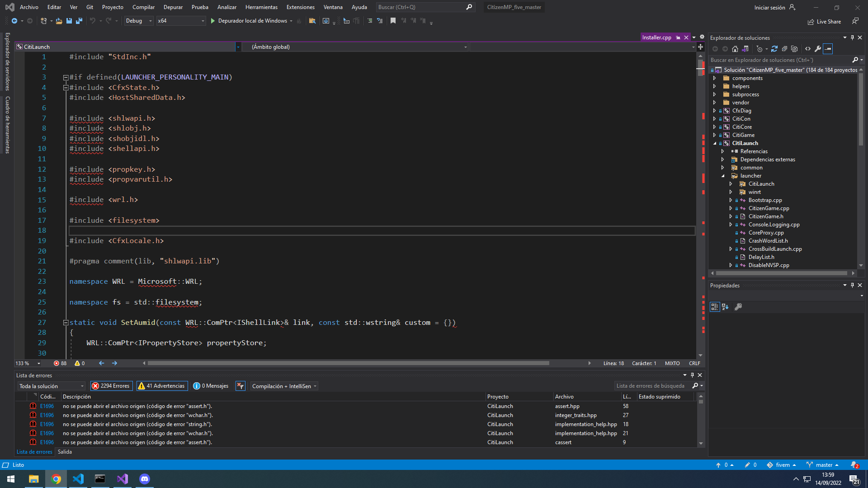Open the CitiLaunch project scope dropdown

pyautogui.click(x=127, y=47)
